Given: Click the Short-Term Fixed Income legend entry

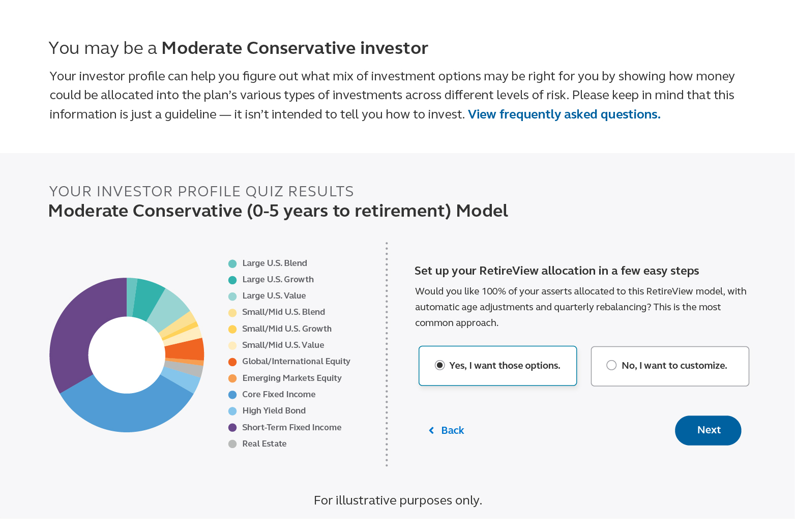Looking at the screenshot, I should point(292,428).
